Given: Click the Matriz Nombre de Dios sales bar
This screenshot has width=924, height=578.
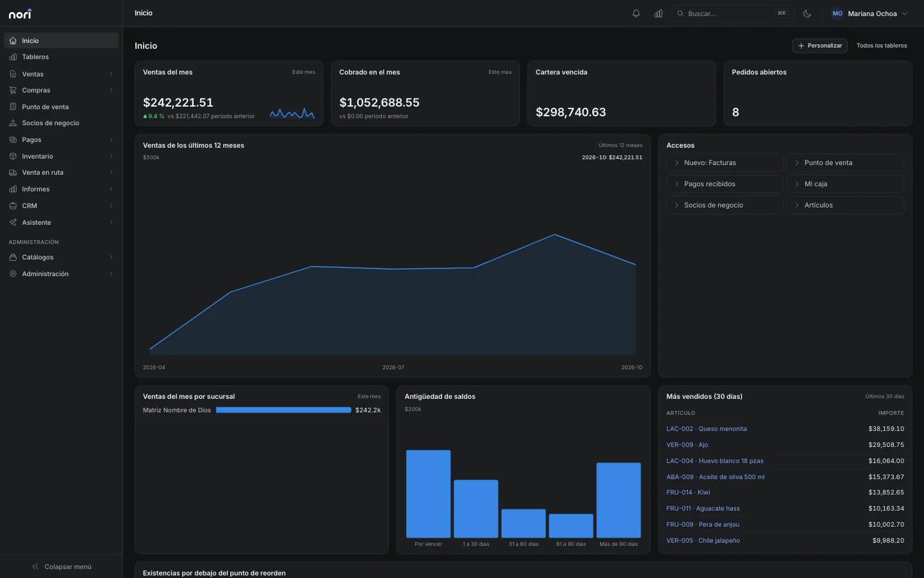Looking at the screenshot, I should [x=284, y=410].
